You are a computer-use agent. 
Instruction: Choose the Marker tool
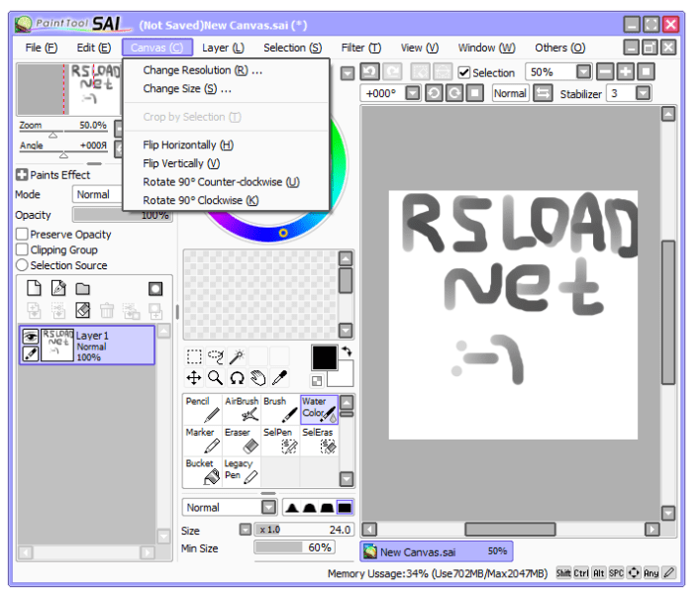click(x=203, y=441)
